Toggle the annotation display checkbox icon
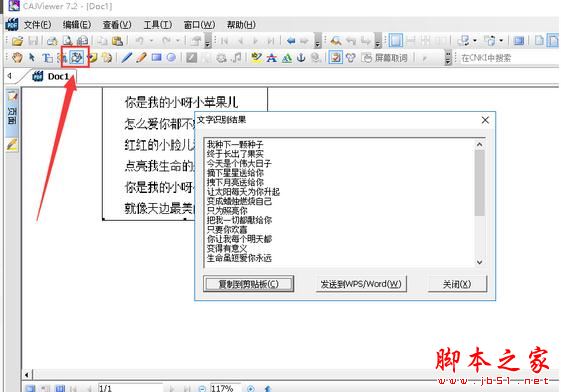This screenshot has height=392, width=561. 336,58
